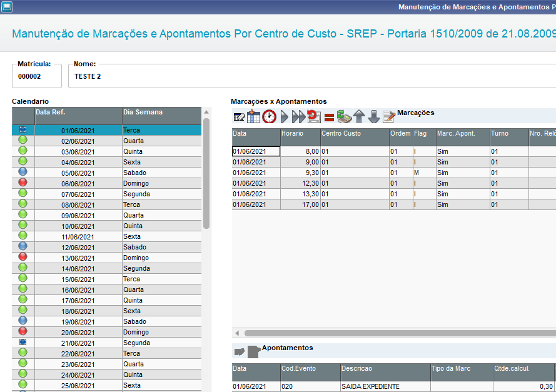Click the Marcações horizontal scrollbar thumb
Viewport: 556px width, 392px height.
[x=400, y=333]
